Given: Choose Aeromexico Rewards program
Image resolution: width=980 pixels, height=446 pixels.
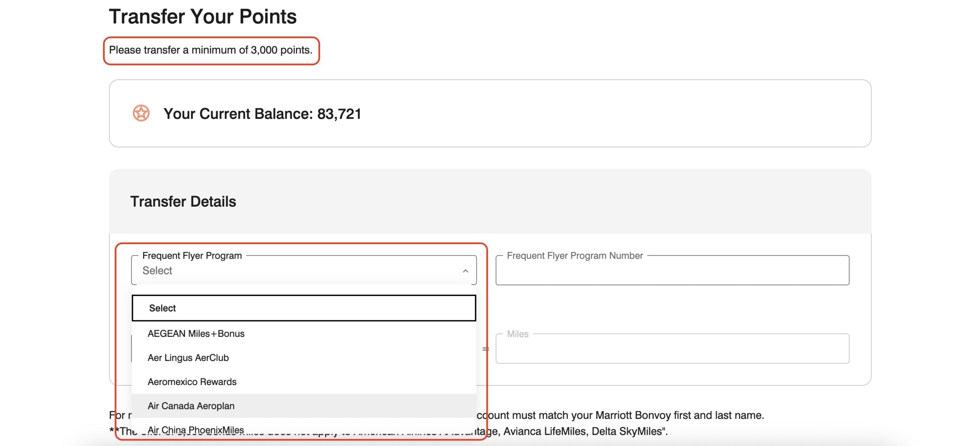Looking at the screenshot, I should coord(192,382).
